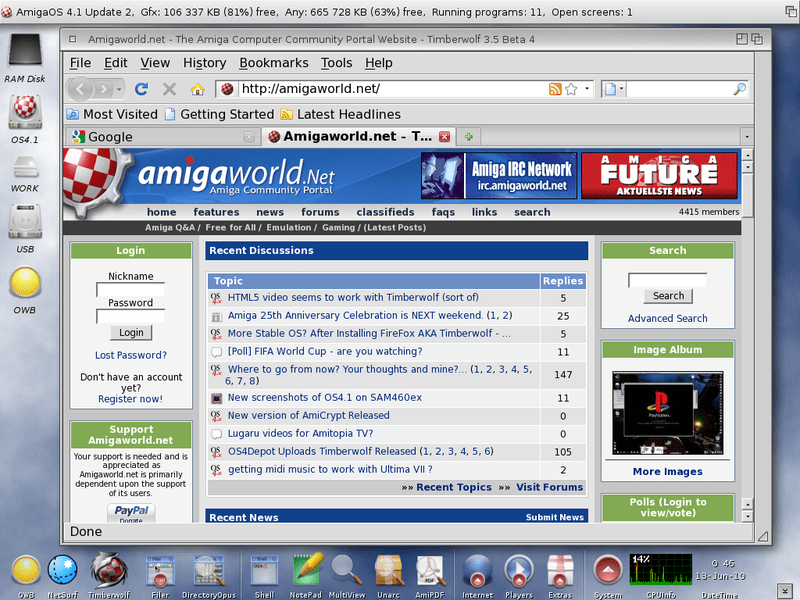Viewport: 800px width, 600px height.
Task: Open the Shell icon in the dock
Action: pyautogui.click(x=264, y=570)
